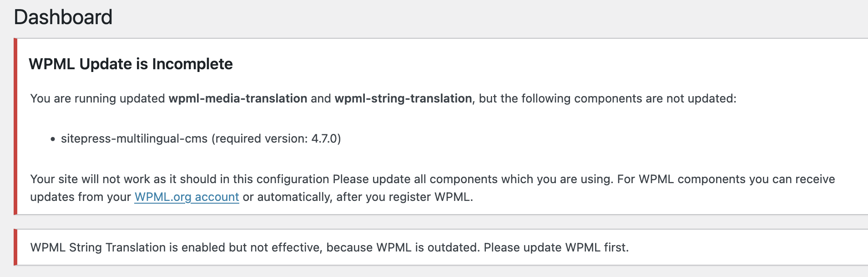
Task: Click the 'WPML Update is Incomplete' heading
Action: (x=131, y=64)
